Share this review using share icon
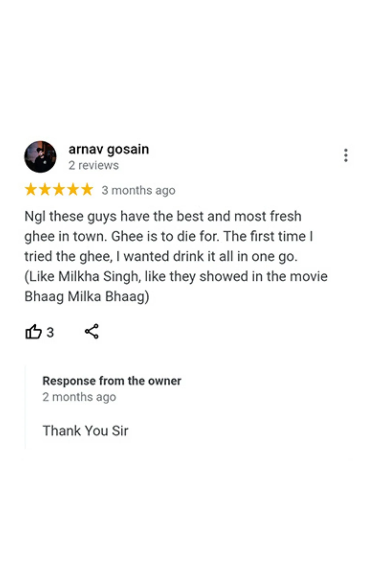Image resolution: width=373 pixels, height=588 pixels. [92, 331]
